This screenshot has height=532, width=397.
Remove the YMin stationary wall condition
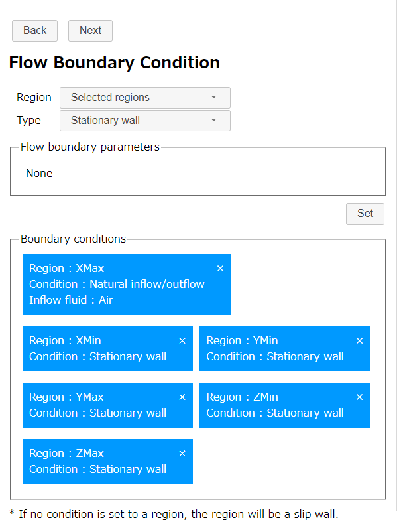pyautogui.click(x=359, y=341)
